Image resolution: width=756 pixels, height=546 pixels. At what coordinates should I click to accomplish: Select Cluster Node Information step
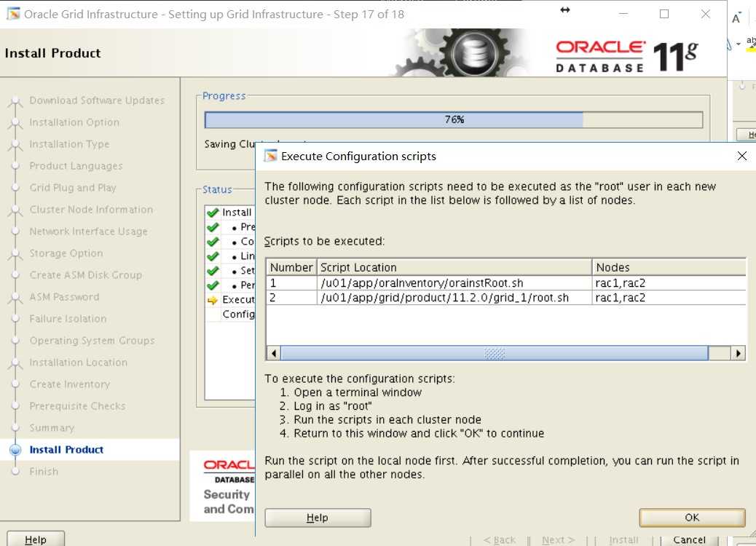click(x=91, y=210)
